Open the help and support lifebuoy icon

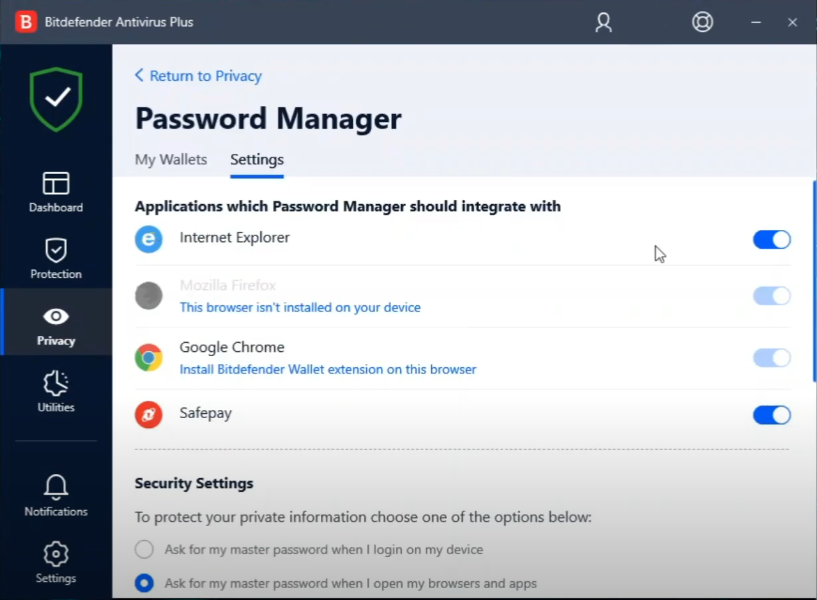point(703,22)
